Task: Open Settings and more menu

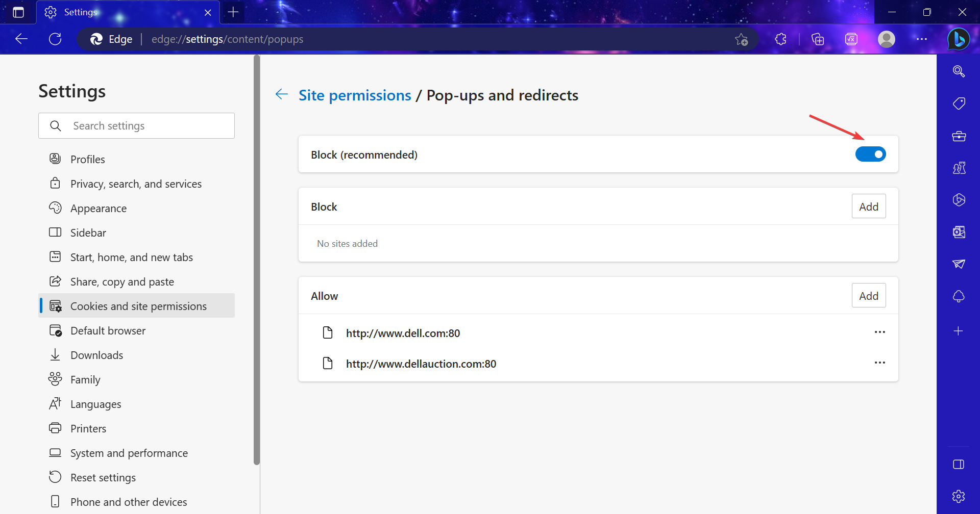Action: tap(922, 39)
